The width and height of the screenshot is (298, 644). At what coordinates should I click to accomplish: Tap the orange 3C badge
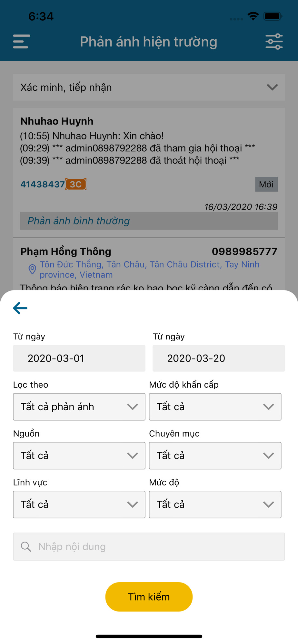click(76, 184)
